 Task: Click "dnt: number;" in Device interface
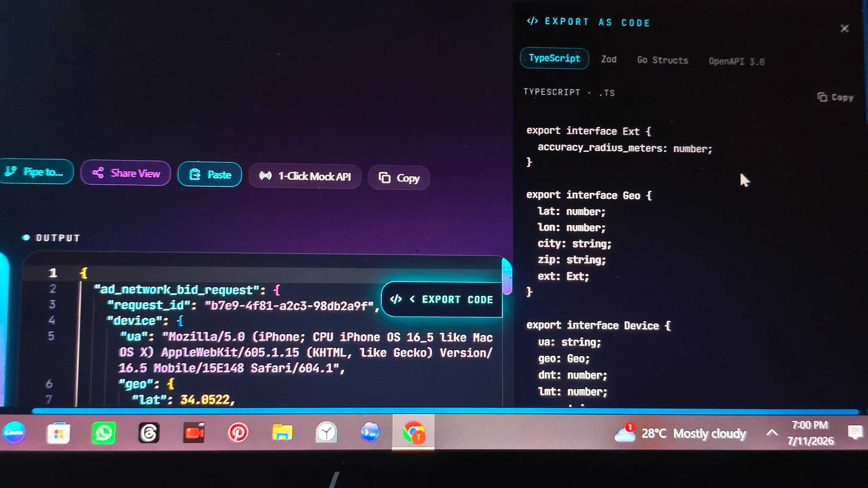[x=573, y=375]
